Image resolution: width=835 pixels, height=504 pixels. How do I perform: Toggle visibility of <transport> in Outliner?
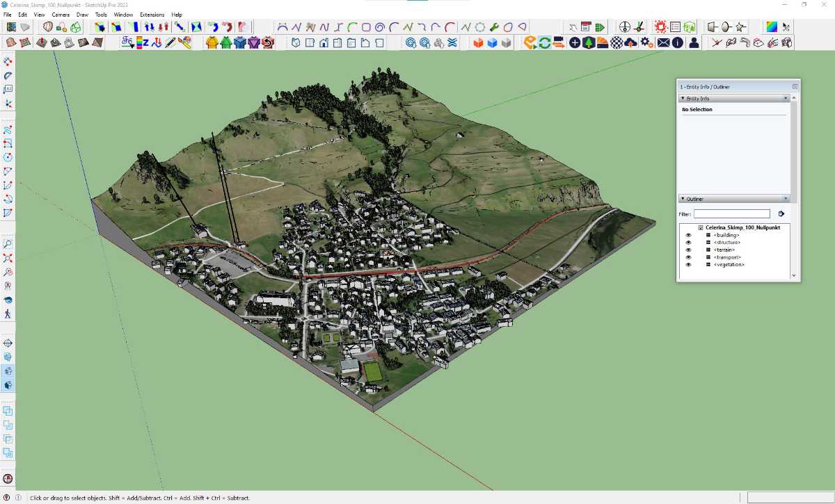[688, 257]
